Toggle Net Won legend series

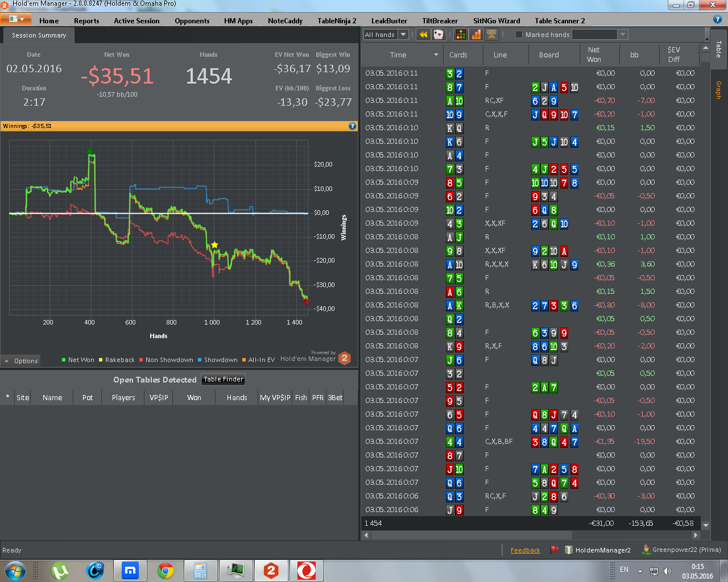point(78,360)
